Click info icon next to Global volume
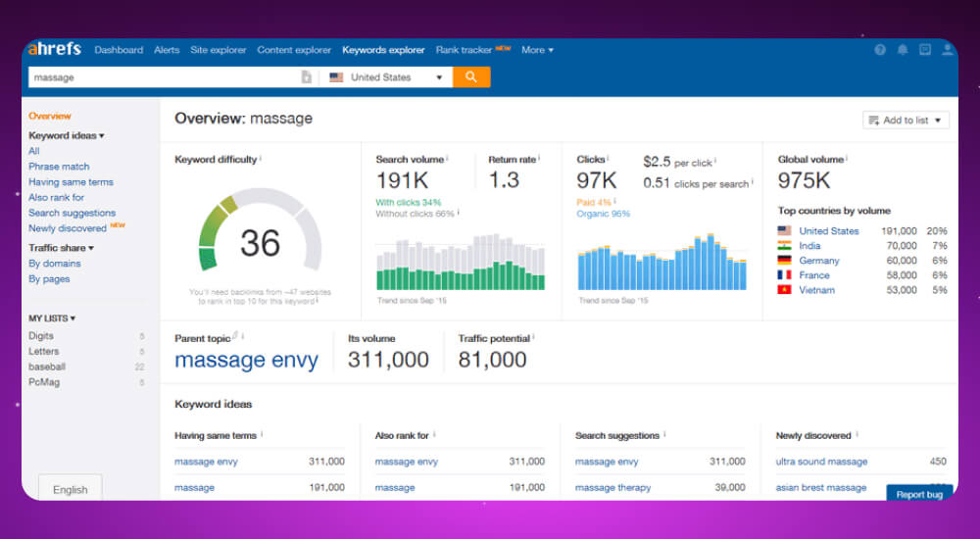 [x=847, y=158]
